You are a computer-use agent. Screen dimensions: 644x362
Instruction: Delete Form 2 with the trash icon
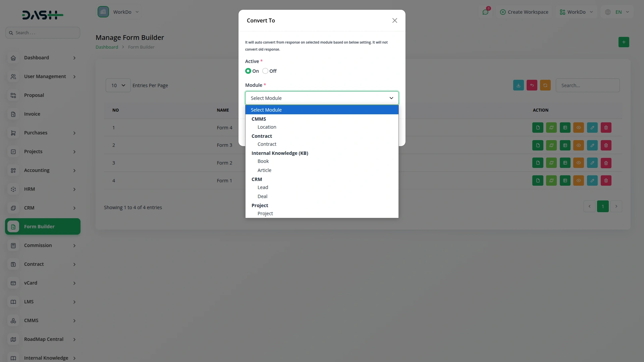click(606, 163)
